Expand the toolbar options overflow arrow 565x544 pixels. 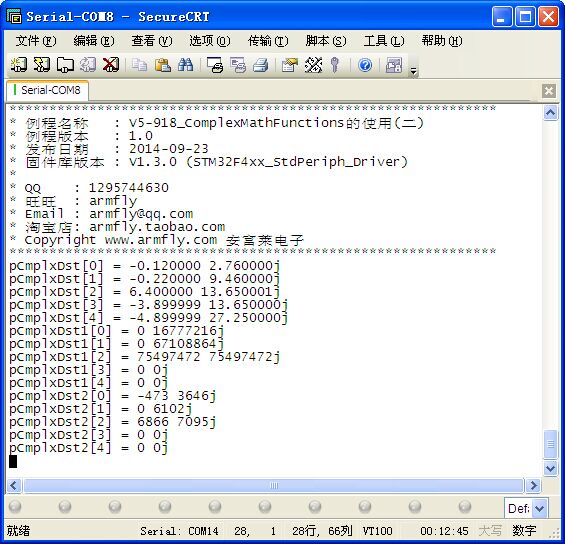click(x=414, y=71)
